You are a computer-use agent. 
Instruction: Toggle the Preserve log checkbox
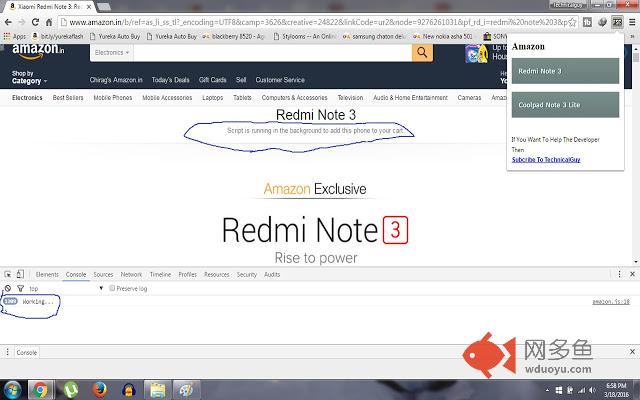pos(112,288)
